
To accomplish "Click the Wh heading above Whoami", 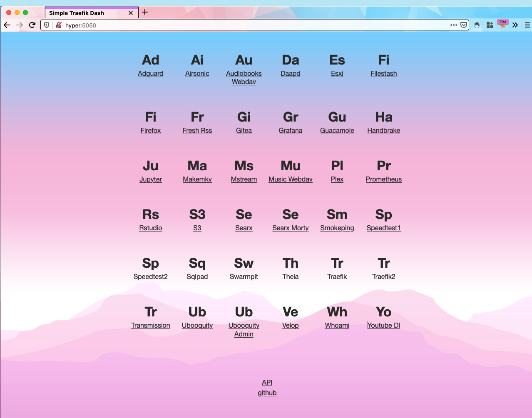I will 337,312.
